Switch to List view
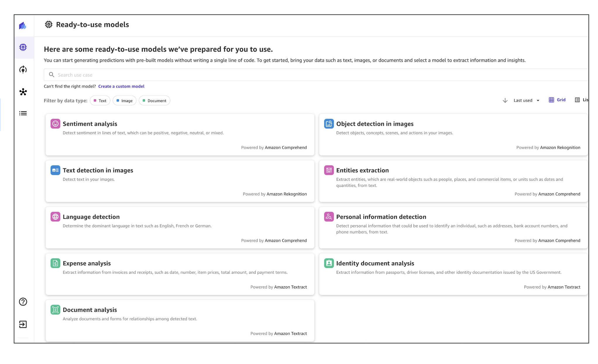The height and width of the screenshot is (364, 598). click(x=581, y=100)
